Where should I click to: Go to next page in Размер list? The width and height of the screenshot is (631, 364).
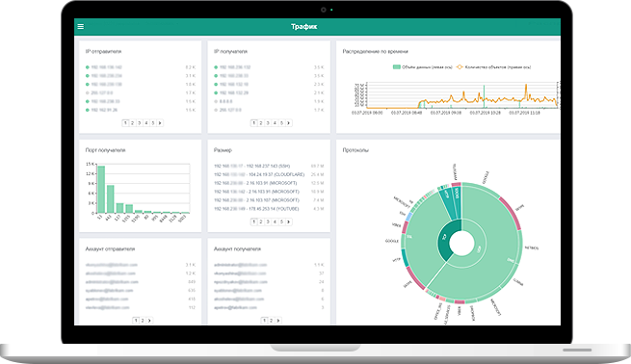(x=289, y=221)
